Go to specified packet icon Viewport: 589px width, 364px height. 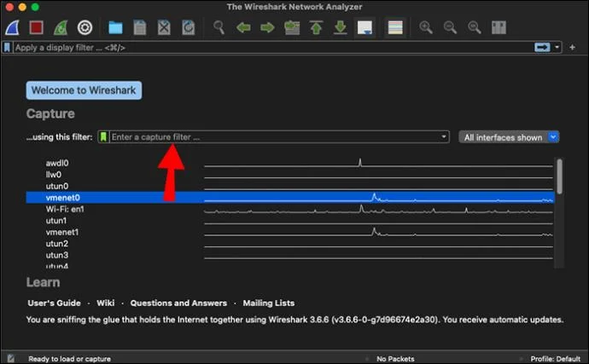[292, 28]
